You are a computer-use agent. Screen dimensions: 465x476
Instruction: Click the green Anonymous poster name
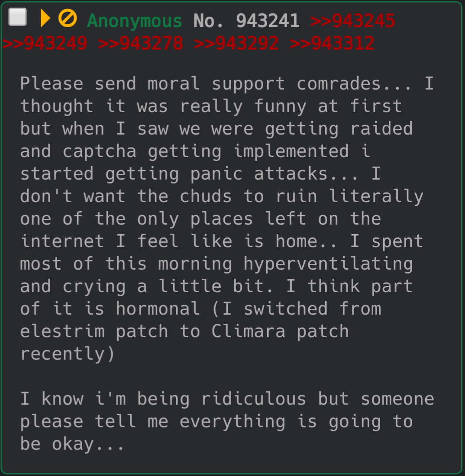pyautogui.click(x=135, y=21)
